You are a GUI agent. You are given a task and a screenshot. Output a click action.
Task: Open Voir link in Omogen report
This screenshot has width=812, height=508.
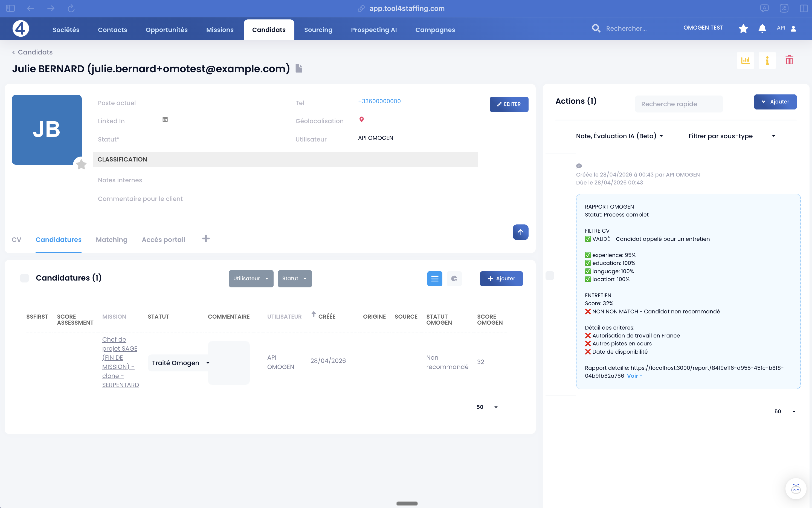click(634, 376)
